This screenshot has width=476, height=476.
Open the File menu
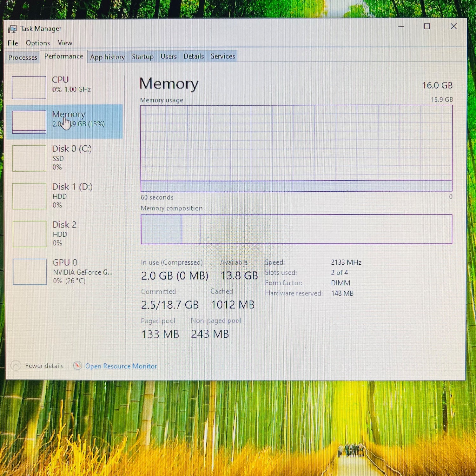pyautogui.click(x=13, y=43)
